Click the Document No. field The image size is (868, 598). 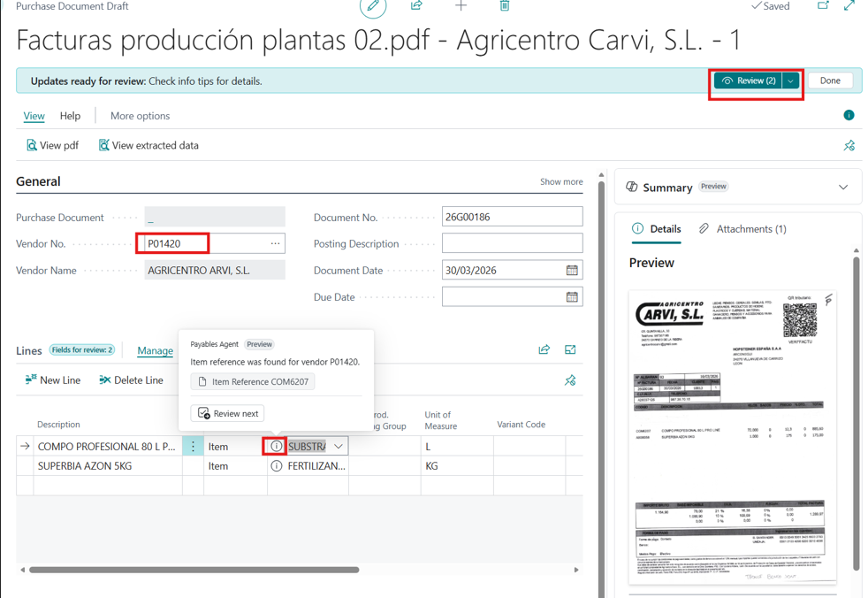pos(512,217)
